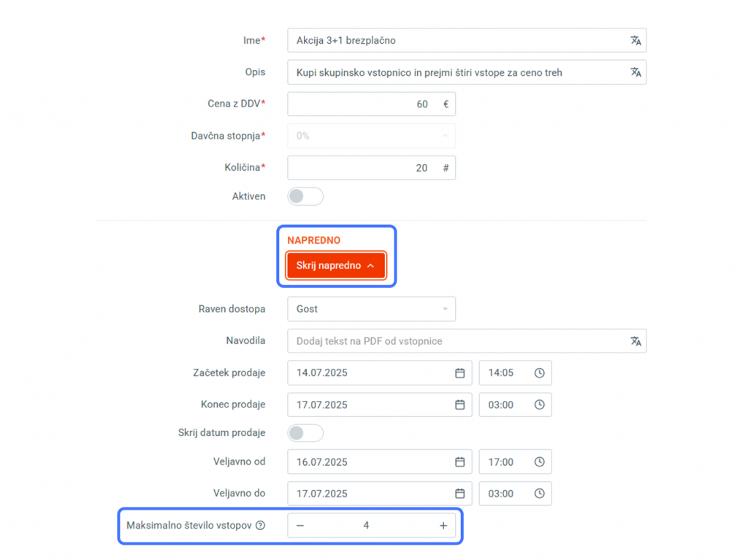The height and width of the screenshot is (560, 748).
Task: Collapse section with Skrij napredno button
Action: click(336, 265)
